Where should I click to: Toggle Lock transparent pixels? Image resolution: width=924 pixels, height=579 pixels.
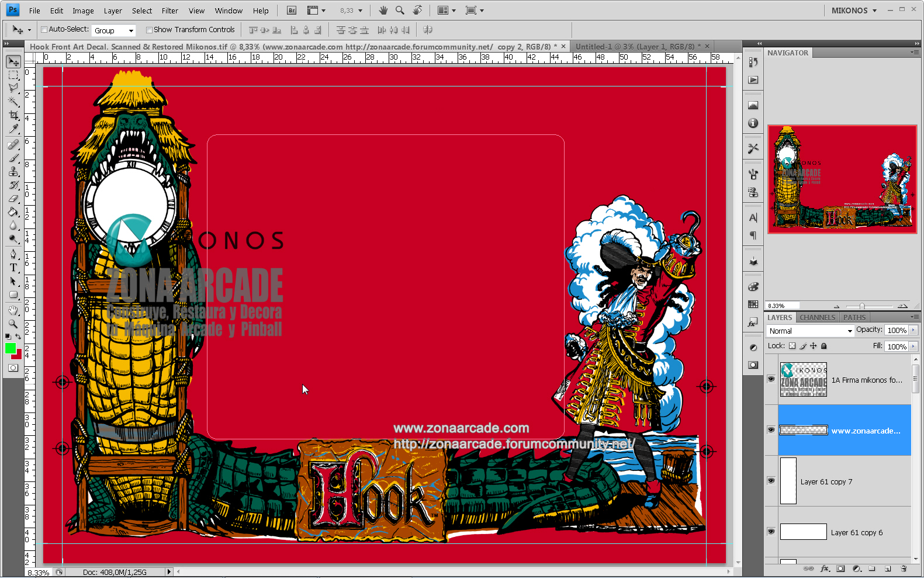pyautogui.click(x=792, y=346)
